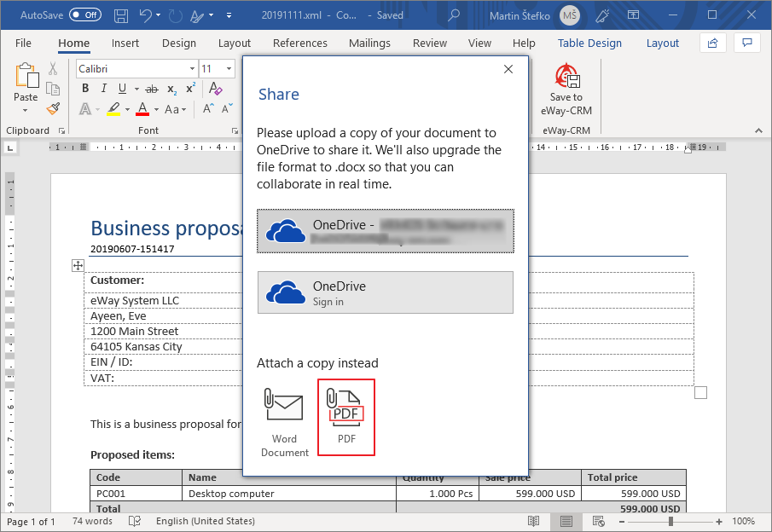Toggle Italic formatting
This screenshot has height=532, width=772.
click(103, 88)
